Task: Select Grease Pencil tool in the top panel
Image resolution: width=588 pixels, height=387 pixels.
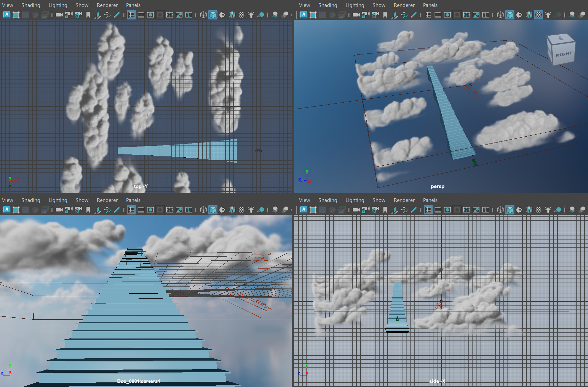Action: [x=117, y=15]
